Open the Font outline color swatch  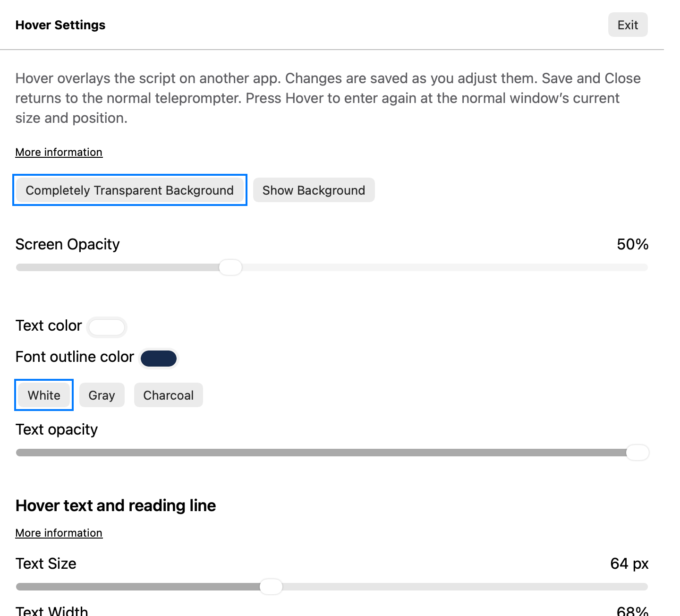click(159, 359)
